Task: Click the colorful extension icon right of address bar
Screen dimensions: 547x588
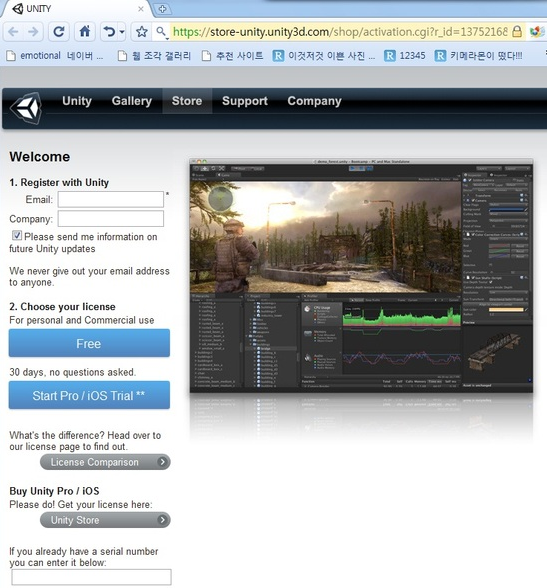Action: pyautogui.click(x=537, y=32)
